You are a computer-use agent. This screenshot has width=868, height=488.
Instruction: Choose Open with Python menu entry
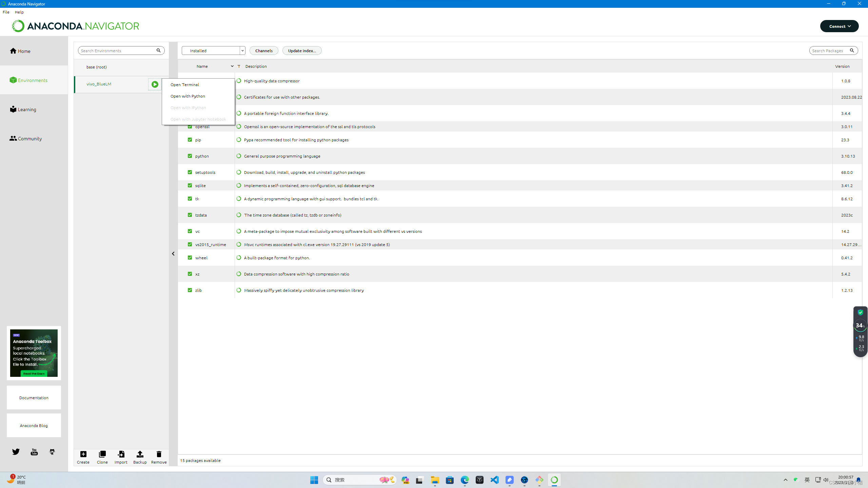click(x=188, y=96)
